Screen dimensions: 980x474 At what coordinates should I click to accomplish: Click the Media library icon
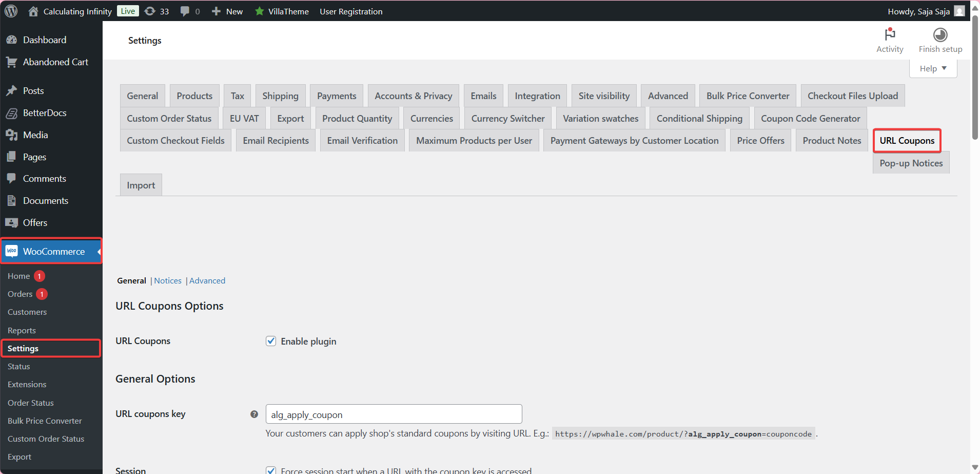tap(11, 135)
